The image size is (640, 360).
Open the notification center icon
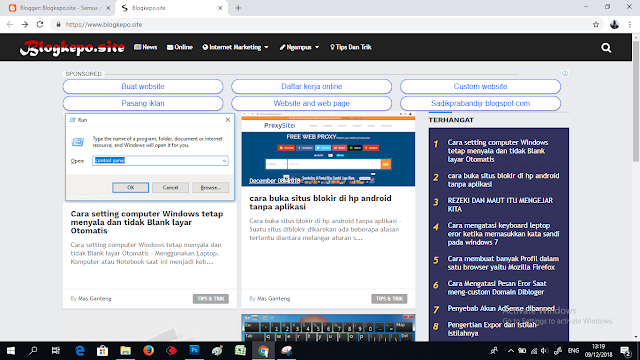click(x=625, y=351)
